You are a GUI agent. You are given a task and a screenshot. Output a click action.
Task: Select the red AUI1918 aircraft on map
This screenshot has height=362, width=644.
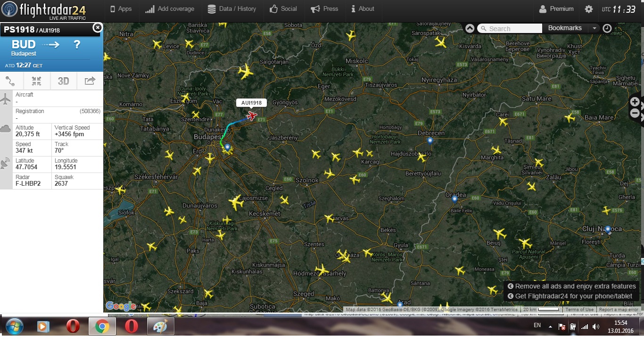[x=252, y=115]
